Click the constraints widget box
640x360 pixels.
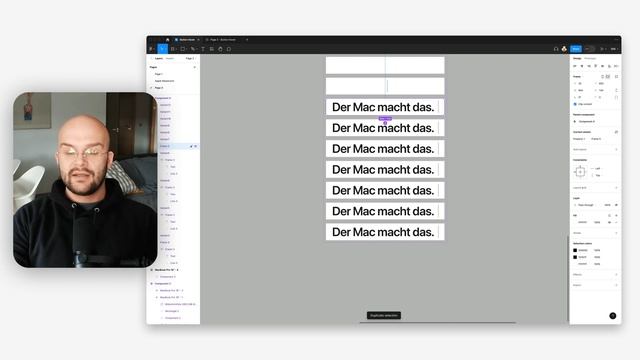pyautogui.click(x=580, y=172)
